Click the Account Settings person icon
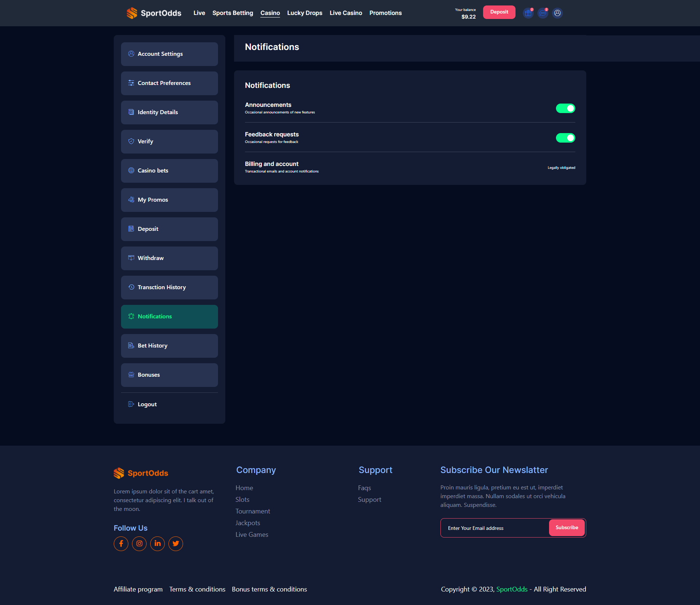This screenshot has width=700, height=605. (131, 54)
